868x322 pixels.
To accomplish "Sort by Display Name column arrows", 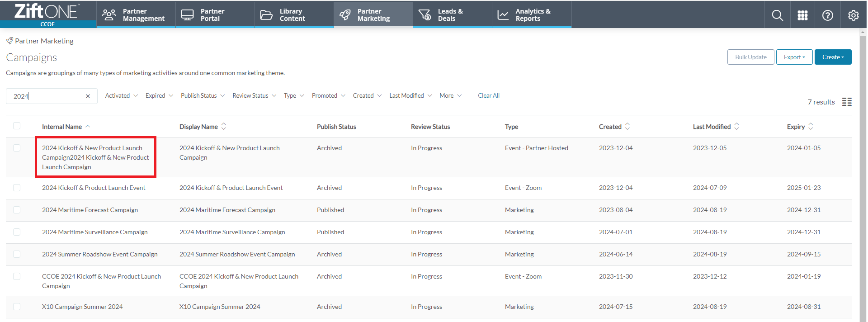I will click(224, 127).
